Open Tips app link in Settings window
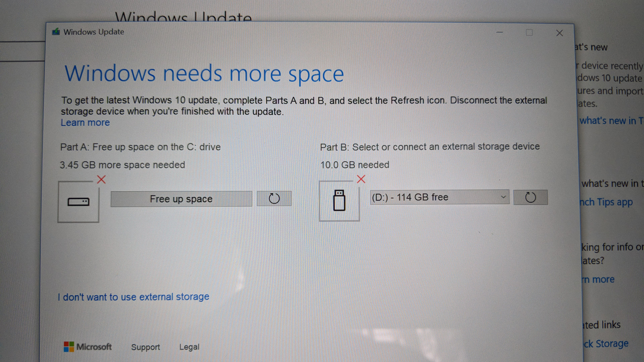The height and width of the screenshot is (362, 644). [x=606, y=202]
